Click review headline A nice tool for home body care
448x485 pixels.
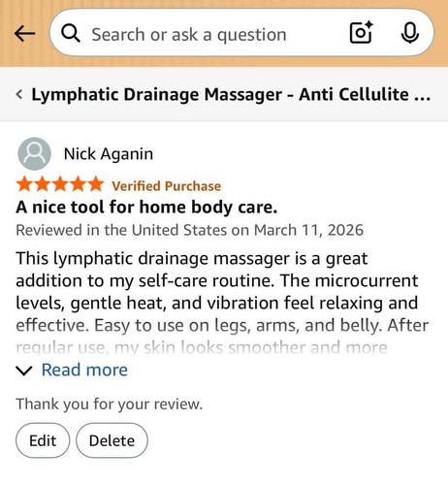coord(146,207)
